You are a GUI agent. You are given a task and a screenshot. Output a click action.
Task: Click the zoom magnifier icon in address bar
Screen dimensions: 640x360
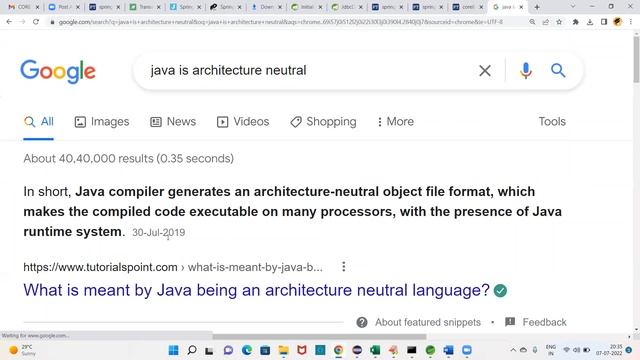coord(532,22)
